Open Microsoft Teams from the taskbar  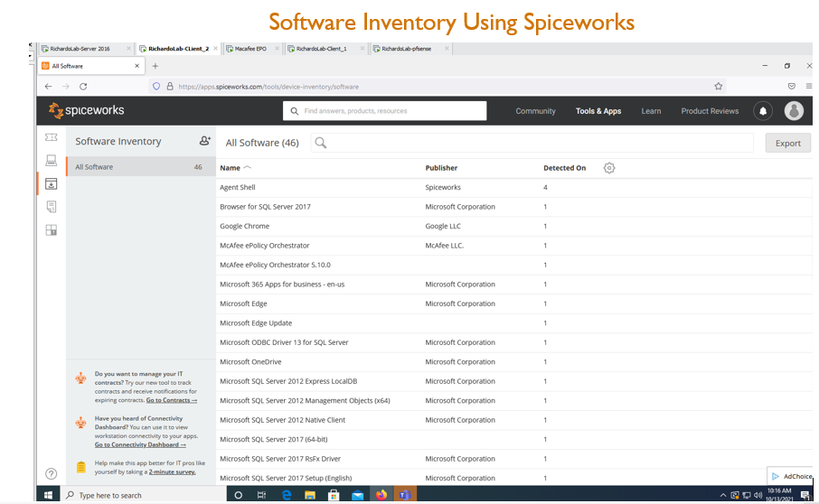point(405,495)
